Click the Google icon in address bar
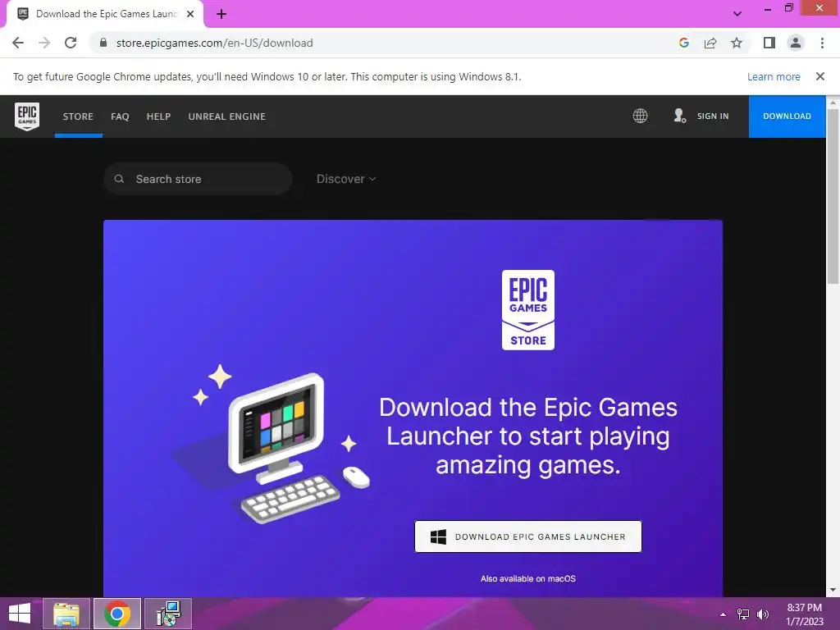840x630 pixels. (683, 43)
